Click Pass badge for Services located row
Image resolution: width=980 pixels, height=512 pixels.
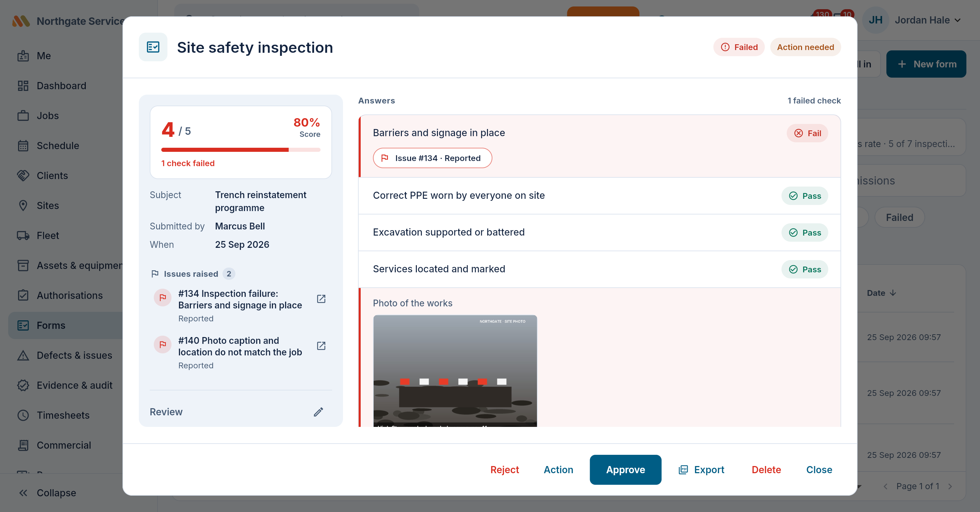(805, 269)
